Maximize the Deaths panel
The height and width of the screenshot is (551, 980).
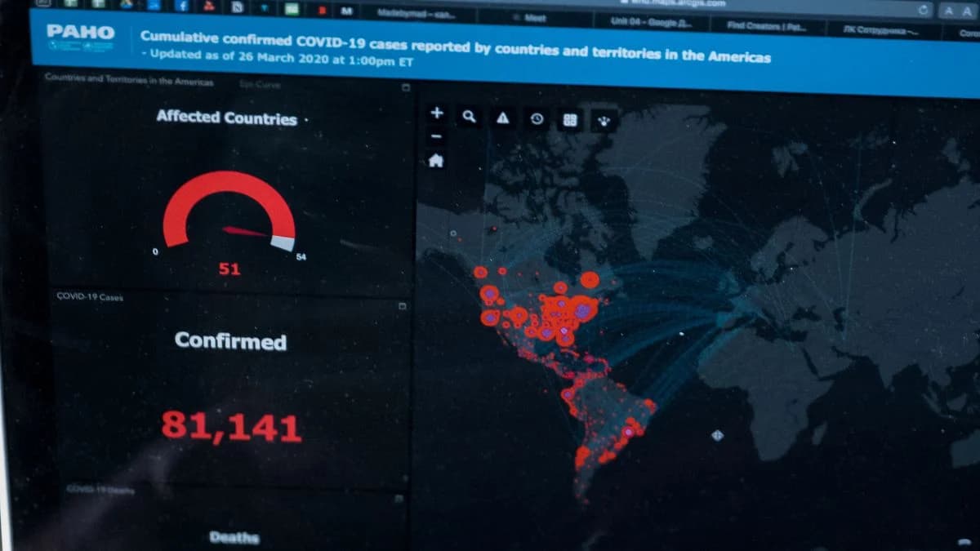click(399, 499)
